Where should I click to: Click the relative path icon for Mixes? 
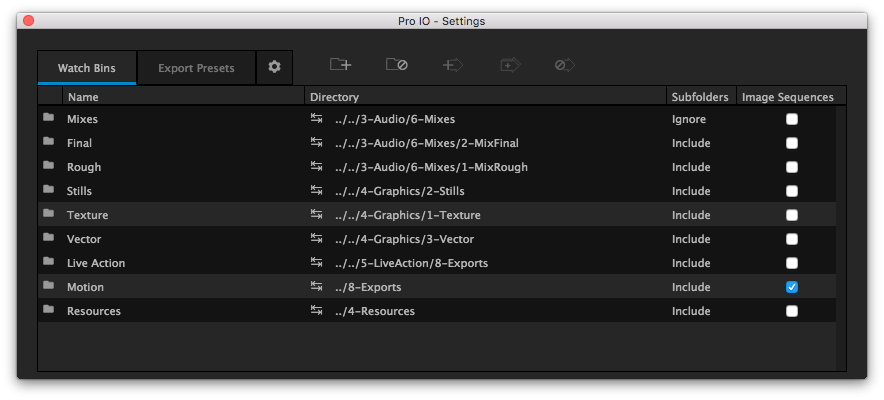[x=317, y=119]
